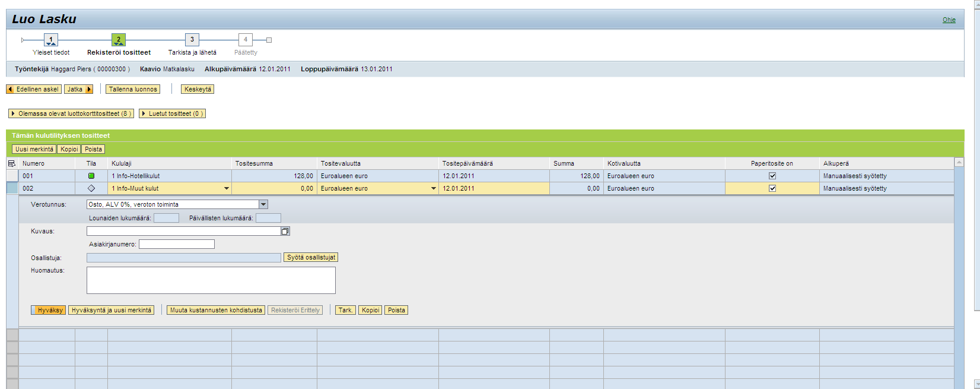Click the Asiakirjanumero field
This screenshot has height=389, width=980.
[177, 244]
